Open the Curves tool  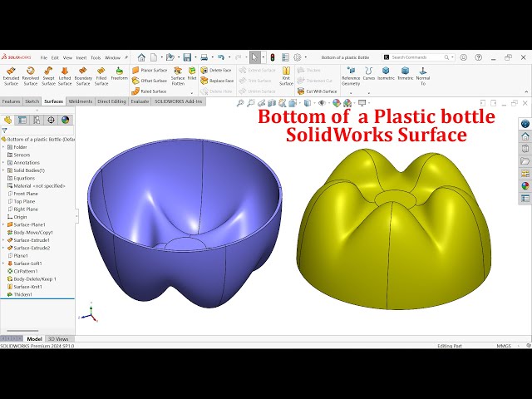[x=369, y=74]
